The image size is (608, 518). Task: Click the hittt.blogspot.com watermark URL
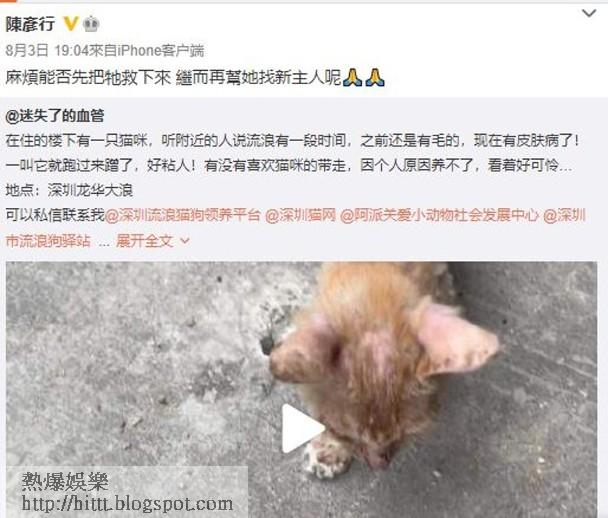(x=128, y=504)
